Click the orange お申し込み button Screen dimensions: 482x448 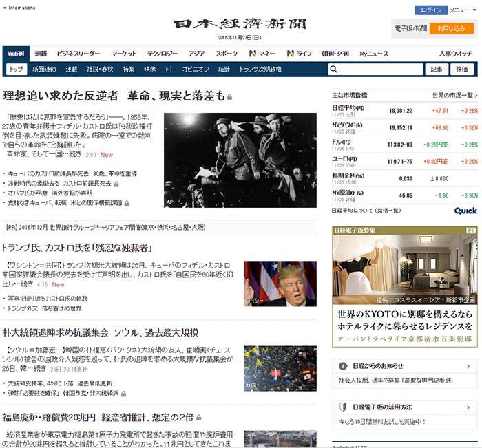click(452, 29)
